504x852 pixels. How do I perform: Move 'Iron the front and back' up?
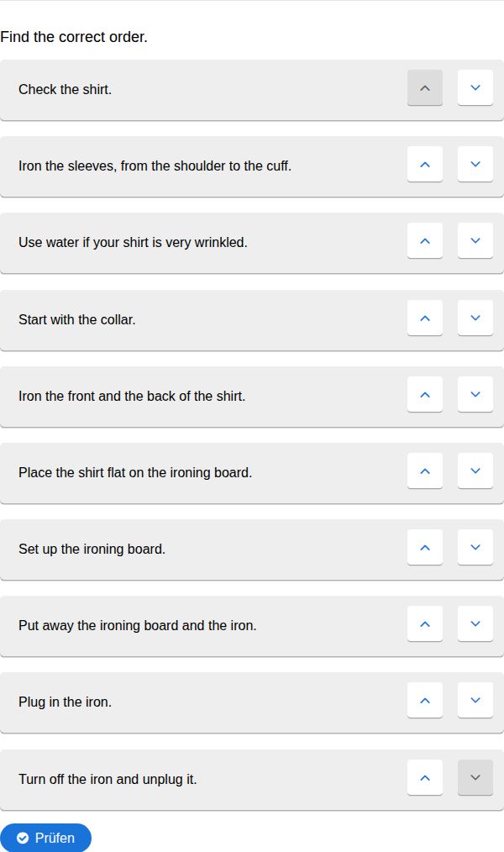click(425, 395)
